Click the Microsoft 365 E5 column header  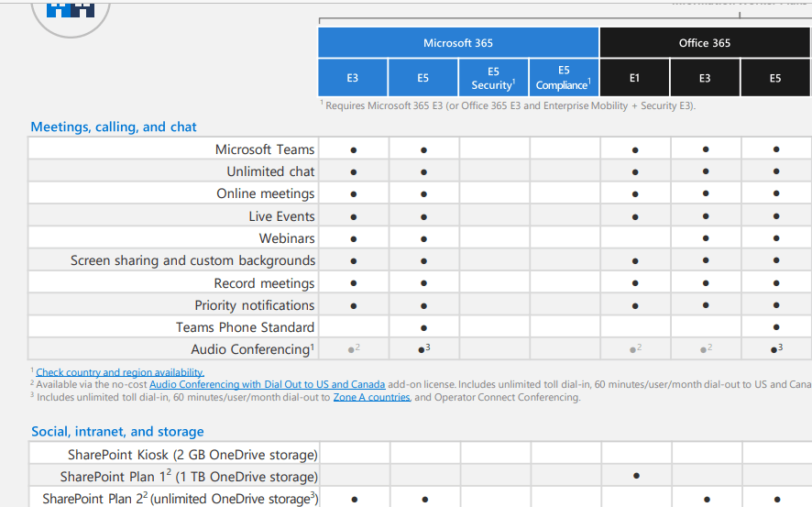pos(423,78)
